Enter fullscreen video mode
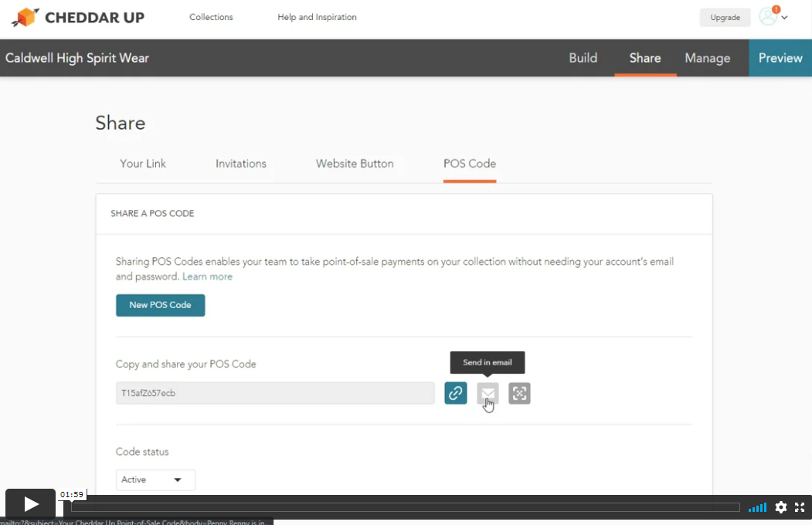This screenshot has width=812, height=525. point(800,507)
